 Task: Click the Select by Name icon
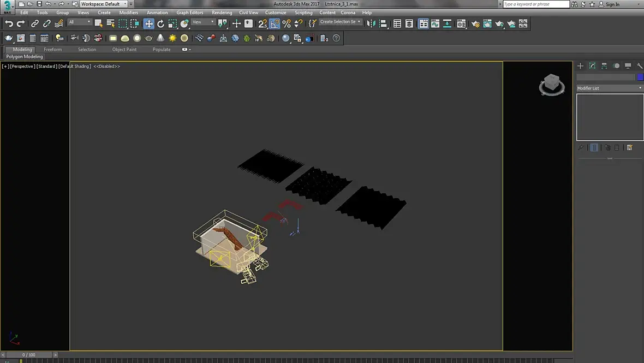pos(110,23)
